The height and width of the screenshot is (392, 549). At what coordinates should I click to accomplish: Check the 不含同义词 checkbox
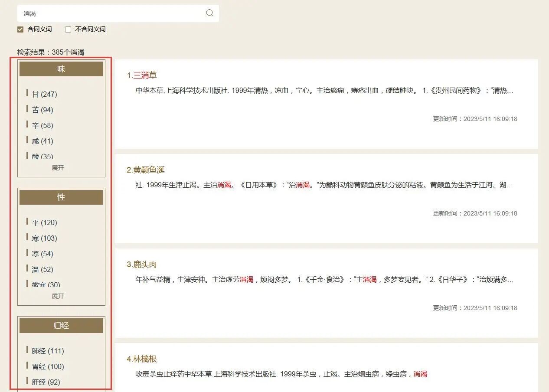[x=68, y=29]
